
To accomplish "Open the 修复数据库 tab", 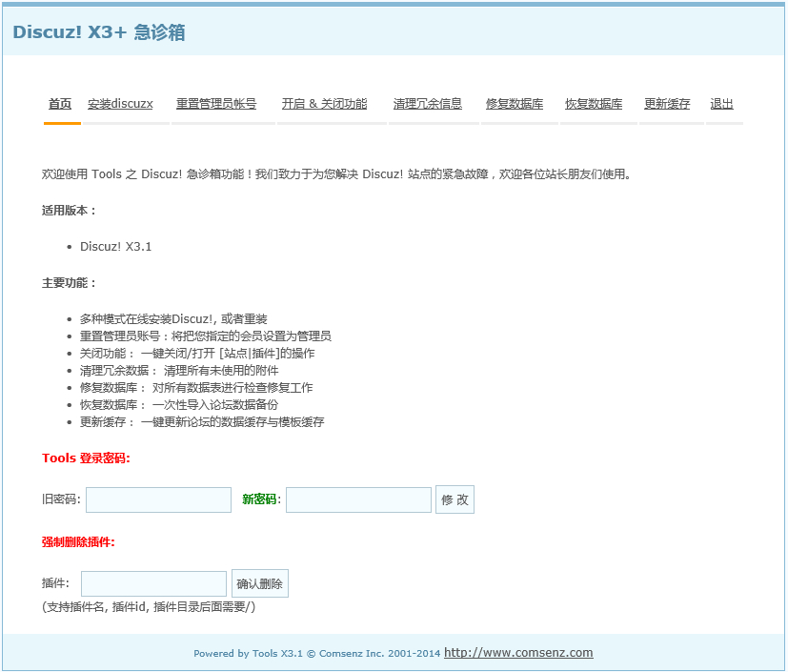I will coord(515,104).
